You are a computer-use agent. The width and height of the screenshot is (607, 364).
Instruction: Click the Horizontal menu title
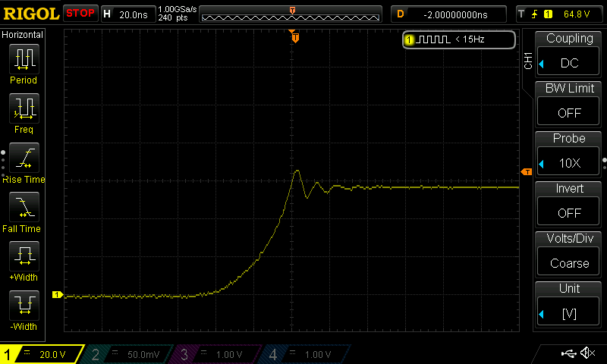tap(23, 35)
